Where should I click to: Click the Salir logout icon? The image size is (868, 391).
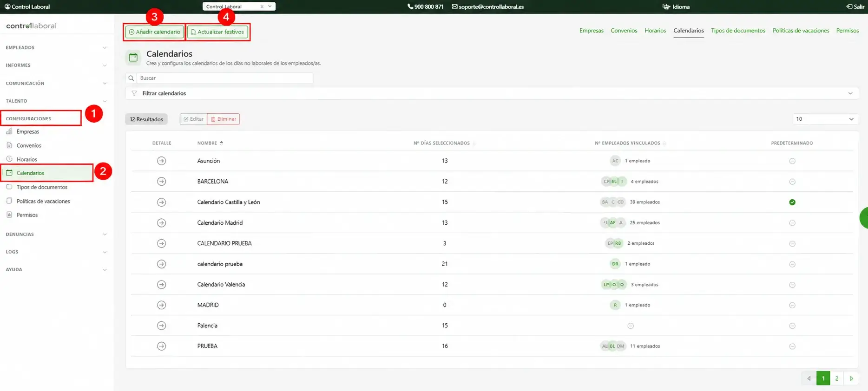tap(849, 7)
